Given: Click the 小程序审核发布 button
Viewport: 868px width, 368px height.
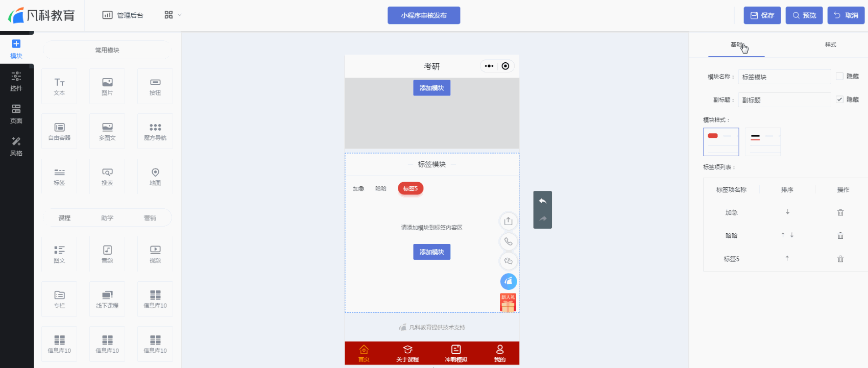Looking at the screenshot, I should click(x=424, y=15).
